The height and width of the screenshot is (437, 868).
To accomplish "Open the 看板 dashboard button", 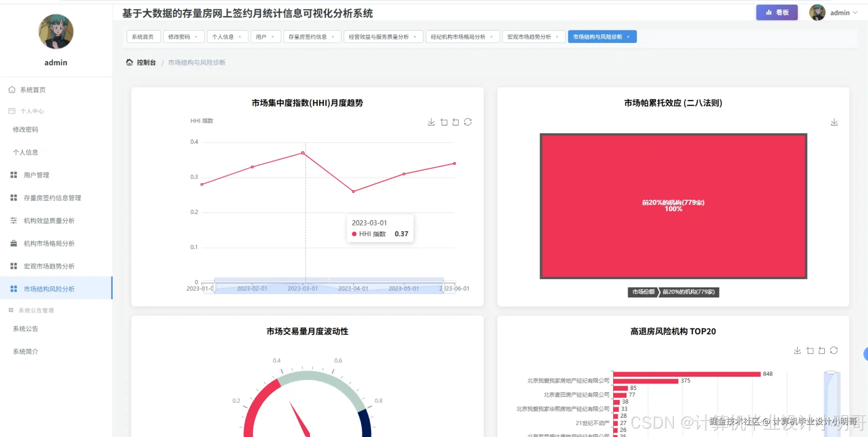I will [777, 12].
